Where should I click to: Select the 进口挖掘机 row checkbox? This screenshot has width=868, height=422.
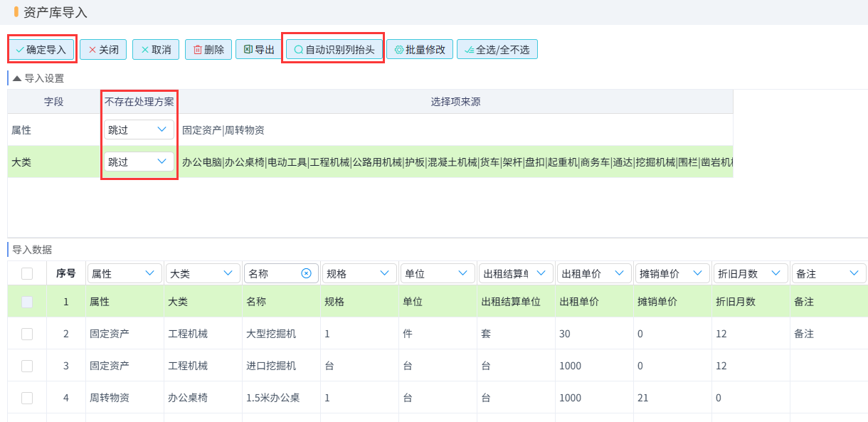click(x=27, y=366)
